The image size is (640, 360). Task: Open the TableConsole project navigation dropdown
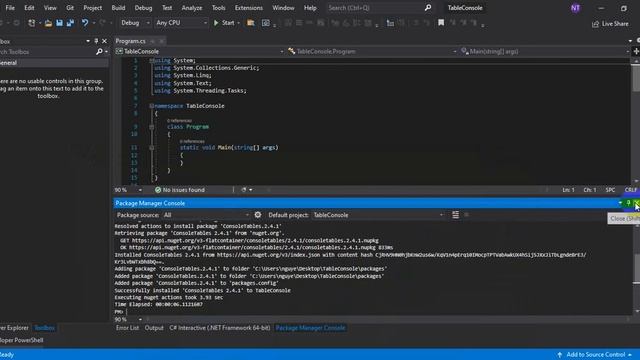point(200,51)
